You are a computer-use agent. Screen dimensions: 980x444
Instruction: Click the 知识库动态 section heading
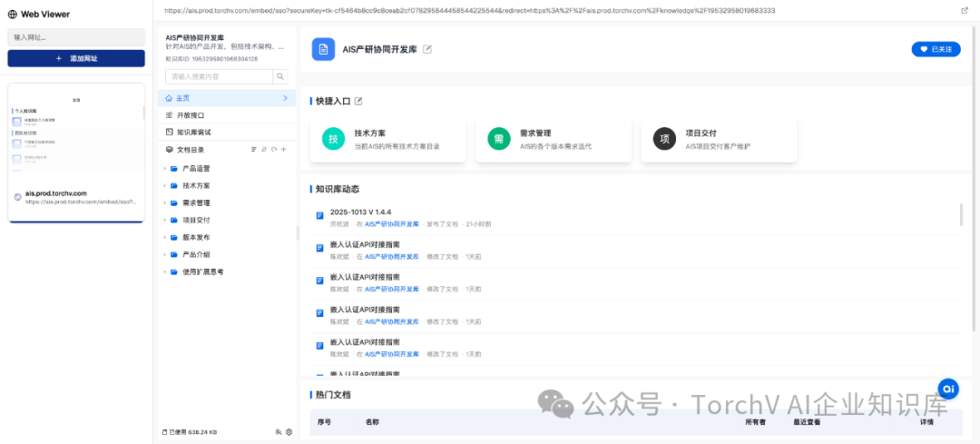pyautogui.click(x=338, y=188)
